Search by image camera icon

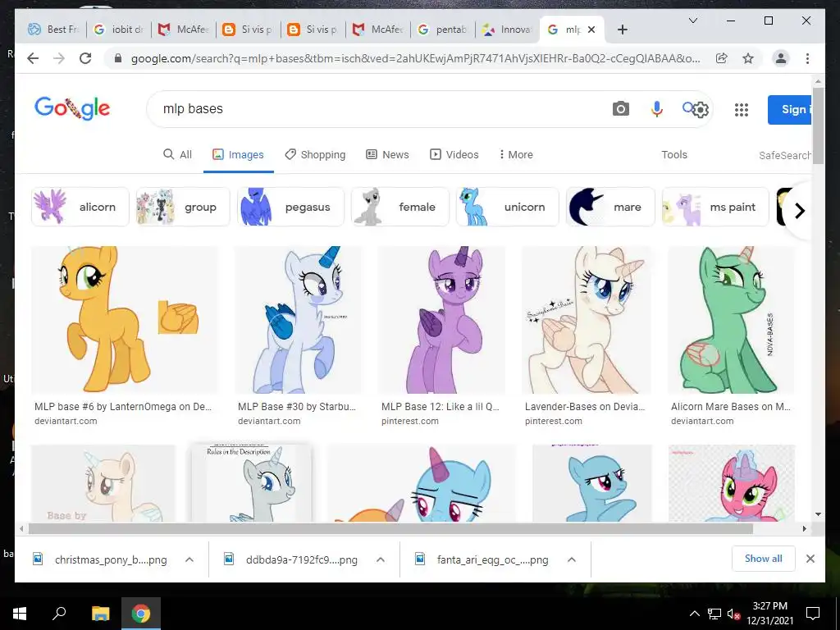click(x=620, y=109)
